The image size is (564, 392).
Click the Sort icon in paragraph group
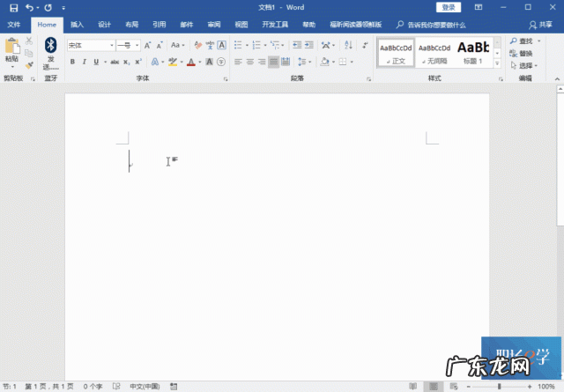[346, 45]
